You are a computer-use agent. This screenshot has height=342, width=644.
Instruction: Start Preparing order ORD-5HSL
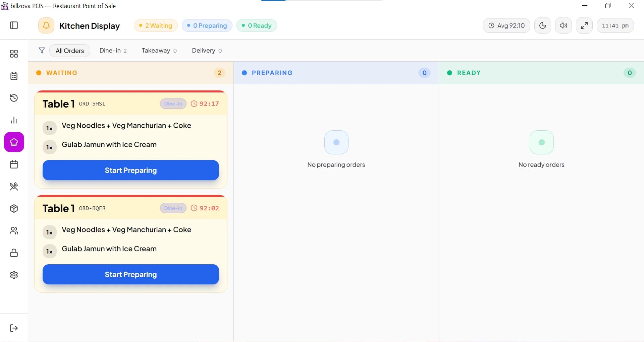tap(131, 170)
